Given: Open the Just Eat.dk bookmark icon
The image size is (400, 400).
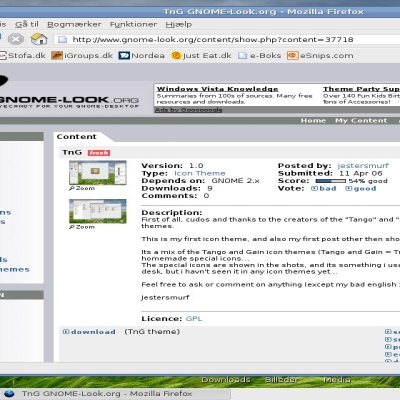Looking at the screenshot, I should tap(176, 55).
